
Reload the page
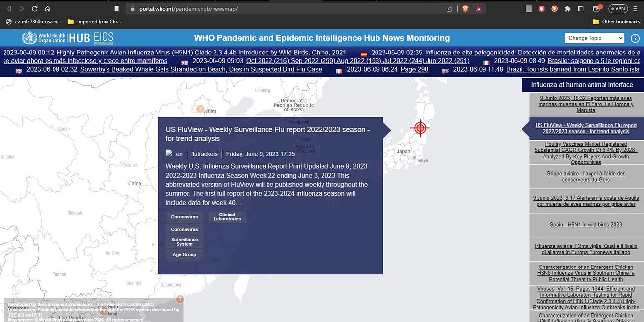pyautogui.click(x=35, y=9)
